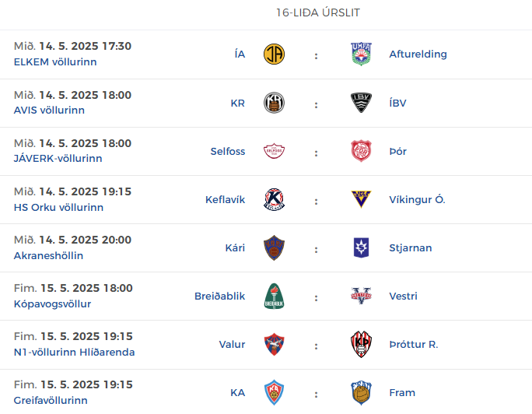
Task: Click the Breiðablik green crest
Action: pyautogui.click(x=274, y=296)
